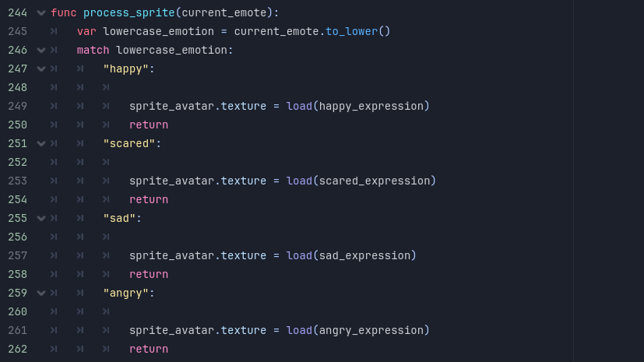The width and height of the screenshot is (644, 362).
Task: Fold the "happy" case block
Action: pyautogui.click(x=41, y=69)
